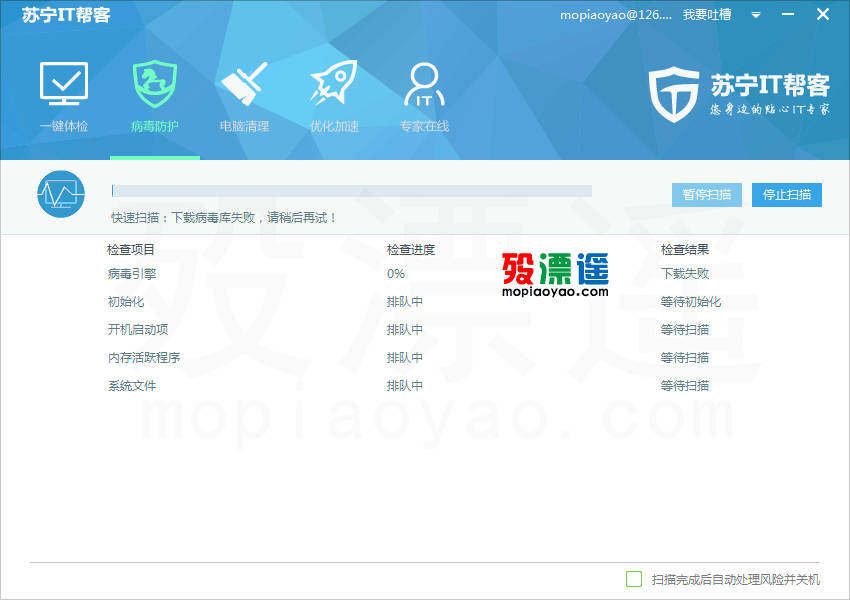Click the scan progress bar
The width and height of the screenshot is (850, 600).
pyautogui.click(x=351, y=191)
